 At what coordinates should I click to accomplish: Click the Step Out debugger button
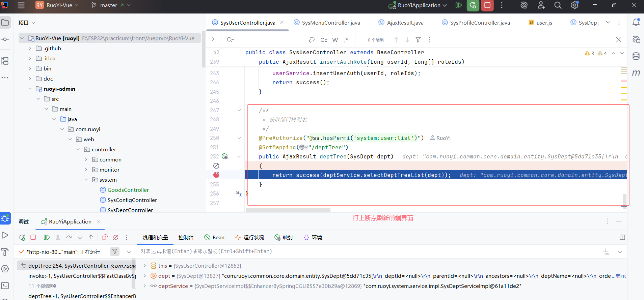[x=91, y=237]
